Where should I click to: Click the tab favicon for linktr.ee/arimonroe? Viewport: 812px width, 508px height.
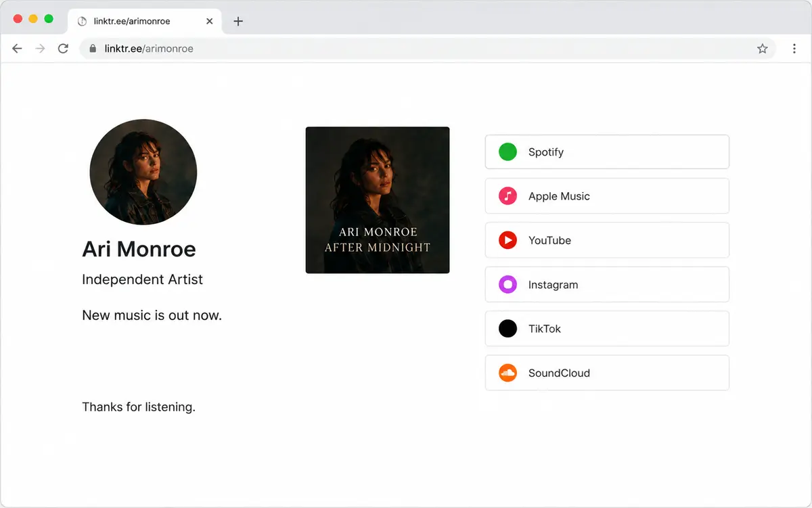pos(83,21)
